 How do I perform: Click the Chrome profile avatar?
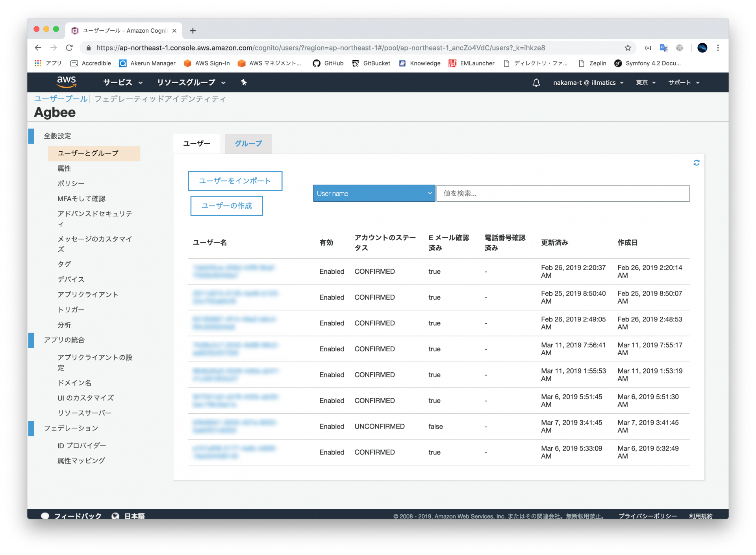point(702,48)
